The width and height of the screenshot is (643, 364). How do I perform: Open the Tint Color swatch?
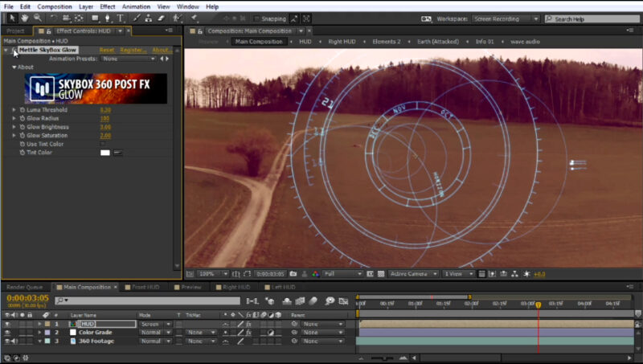click(x=104, y=153)
